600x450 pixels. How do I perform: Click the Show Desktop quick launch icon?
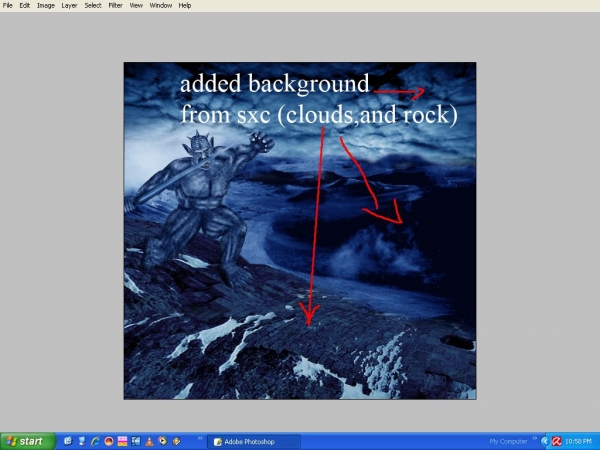coord(82,441)
